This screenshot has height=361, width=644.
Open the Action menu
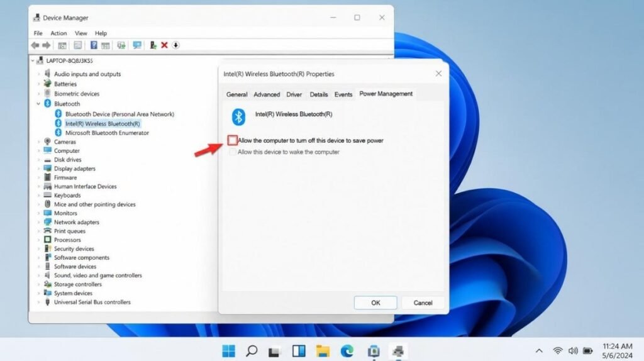[58, 33]
